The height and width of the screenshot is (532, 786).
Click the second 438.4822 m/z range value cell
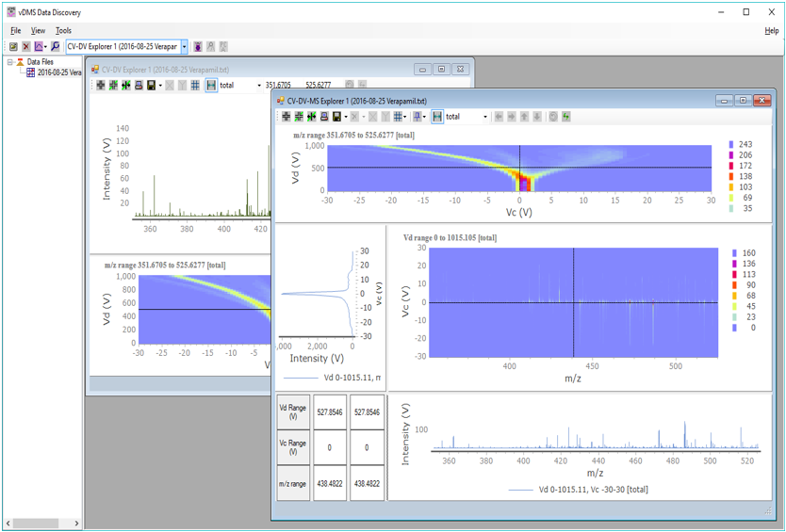click(367, 483)
